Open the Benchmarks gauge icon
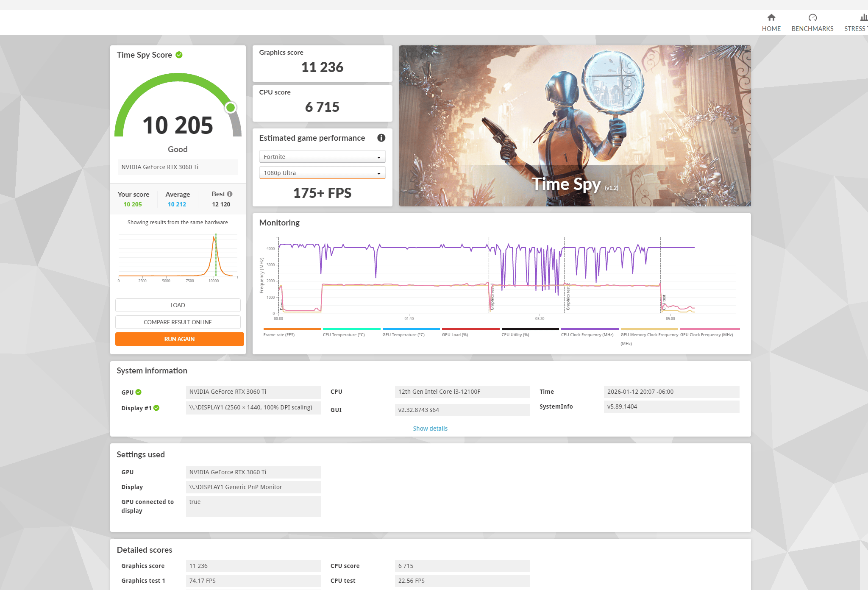The width and height of the screenshot is (868, 590). [812, 17]
